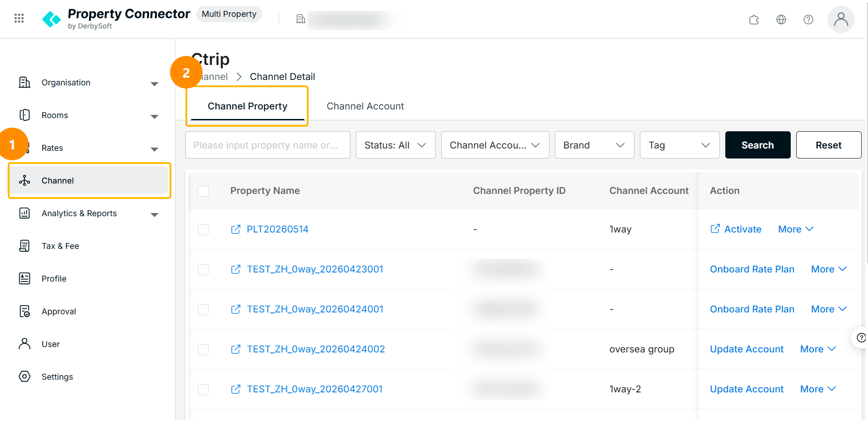Click the building icon beside property name
Image resolution: width=868 pixels, height=421 pixels.
(x=300, y=19)
